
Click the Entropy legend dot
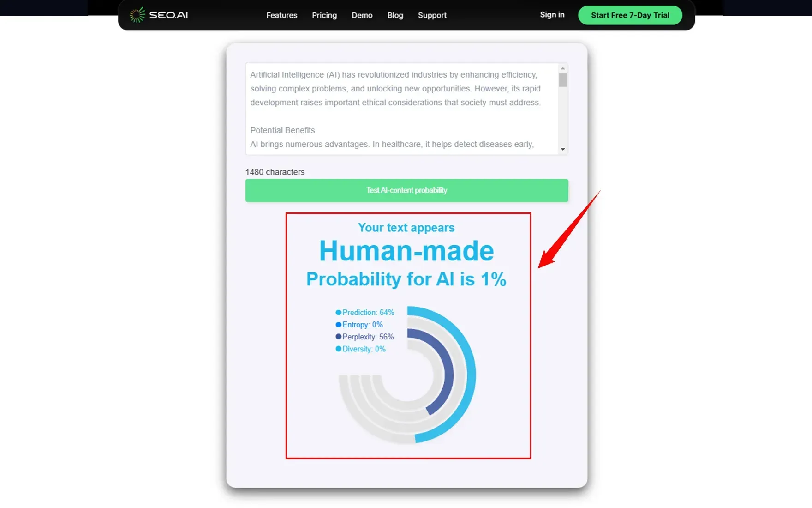pos(338,324)
